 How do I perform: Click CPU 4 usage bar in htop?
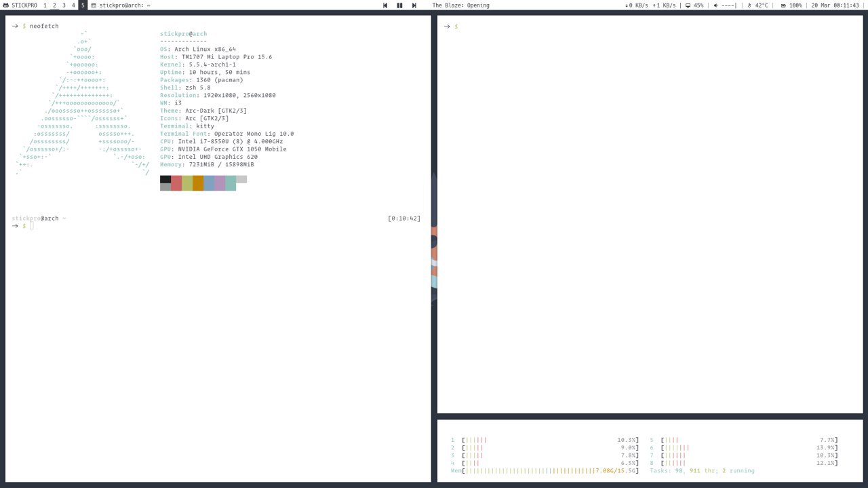550,463
